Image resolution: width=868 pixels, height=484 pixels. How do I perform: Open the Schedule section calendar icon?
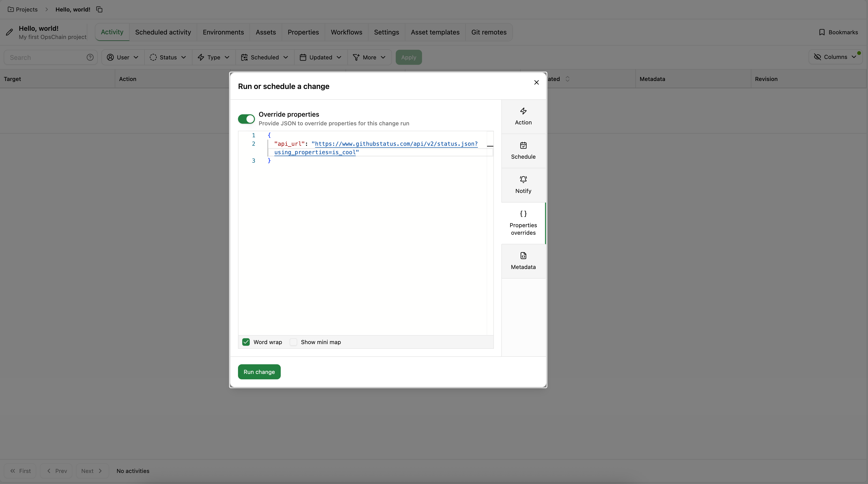tap(523, 146)
